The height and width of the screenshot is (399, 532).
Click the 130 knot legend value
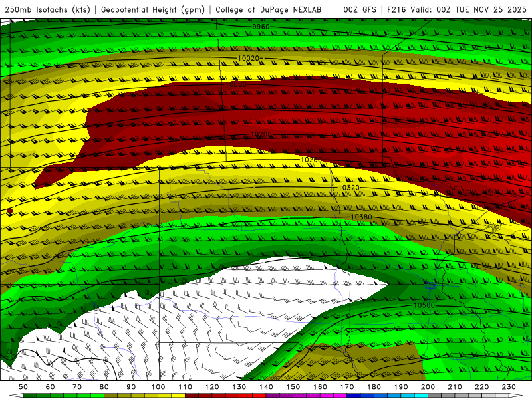click(x=239, y=387)
